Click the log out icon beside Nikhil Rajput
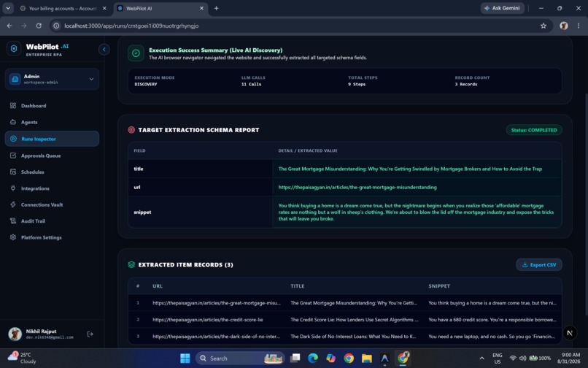This screenshot has width=588, height=368. point(90,334)
